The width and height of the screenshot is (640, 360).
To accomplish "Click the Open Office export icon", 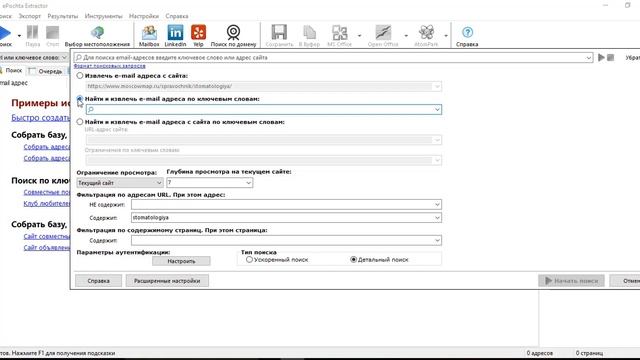I will pos(383,33).
